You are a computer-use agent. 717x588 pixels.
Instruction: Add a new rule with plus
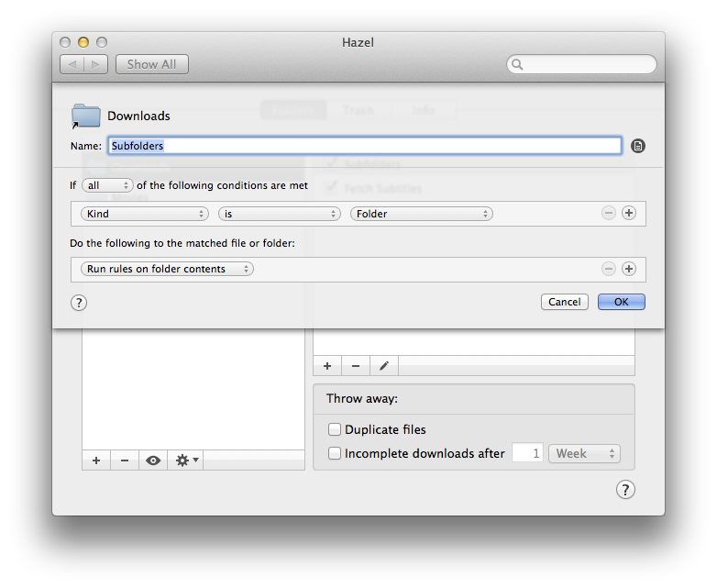[x=327, y=366]
